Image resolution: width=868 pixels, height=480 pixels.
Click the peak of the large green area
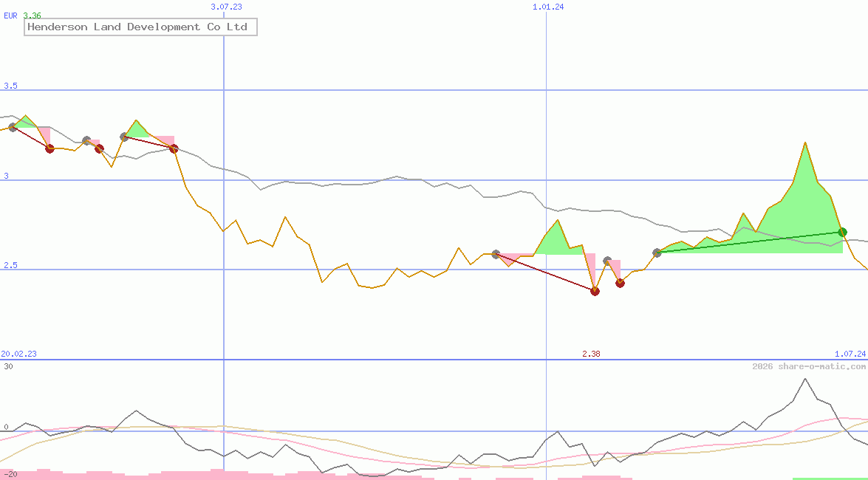[x=804, y=143]
